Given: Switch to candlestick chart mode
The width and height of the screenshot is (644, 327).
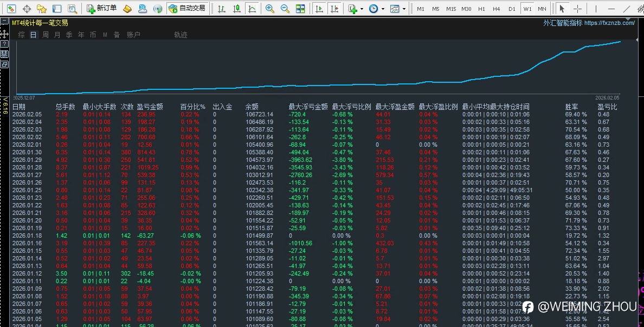Looking at the screenshot, I should [236, 8].
